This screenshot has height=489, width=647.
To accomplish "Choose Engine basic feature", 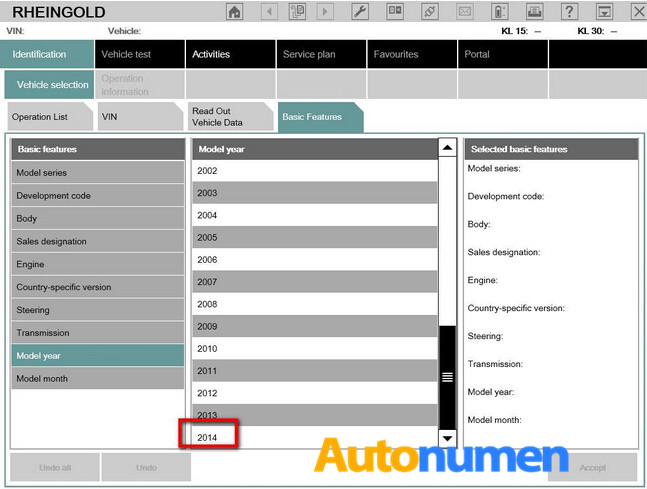I will pos(98,264).
